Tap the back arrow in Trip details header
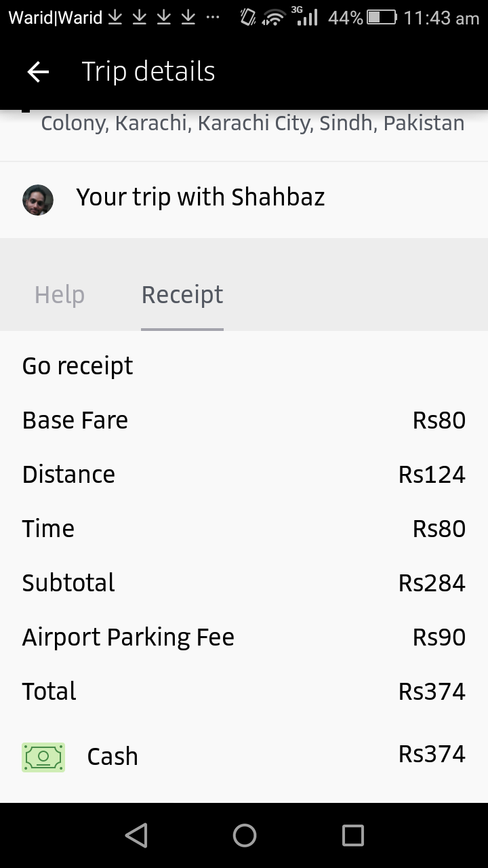Image resolution: width=488 pixels, height=868 pixels. 38,72
